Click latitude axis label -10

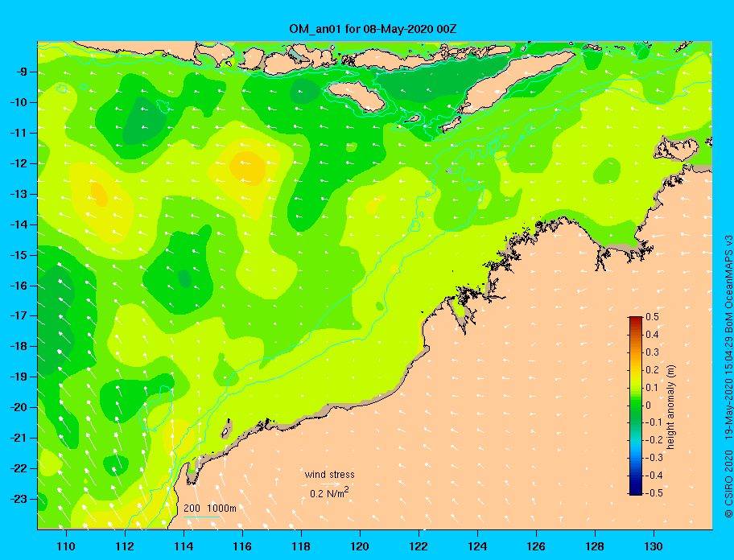point(19,102)
